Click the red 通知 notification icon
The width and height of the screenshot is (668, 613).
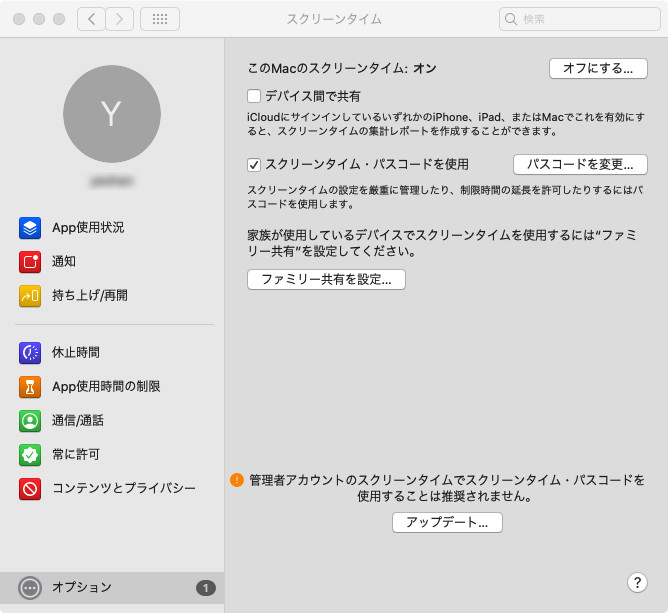(x=30, y=262)
